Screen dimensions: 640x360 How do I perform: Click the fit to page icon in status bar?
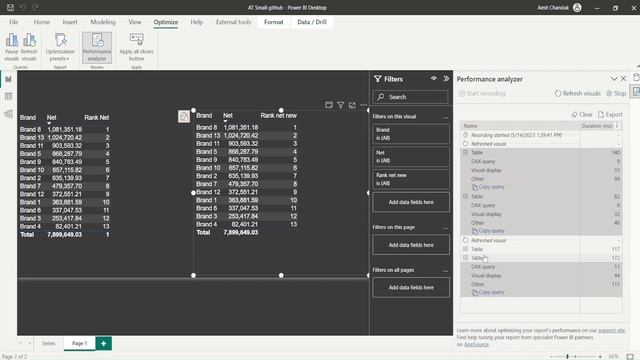630,356
